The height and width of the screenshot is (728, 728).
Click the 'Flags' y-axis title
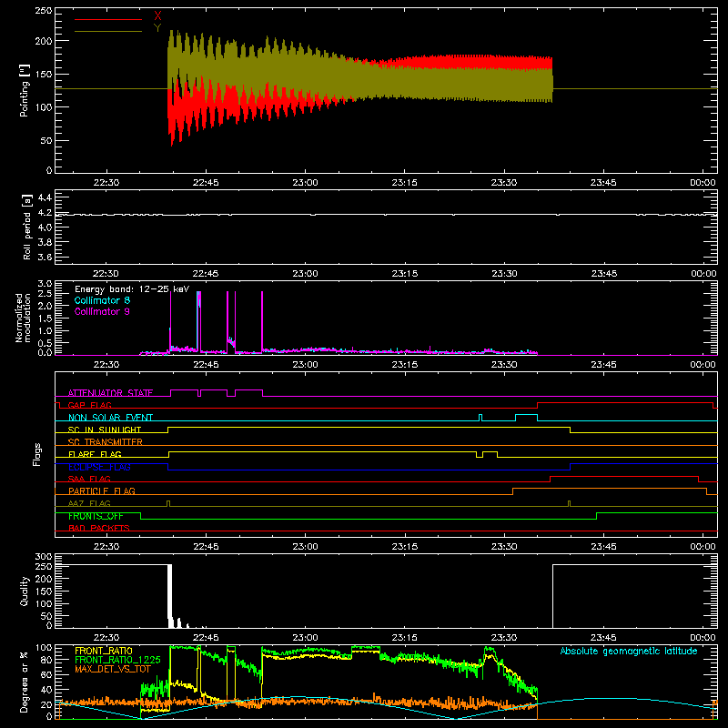click(x=37, y=454)
